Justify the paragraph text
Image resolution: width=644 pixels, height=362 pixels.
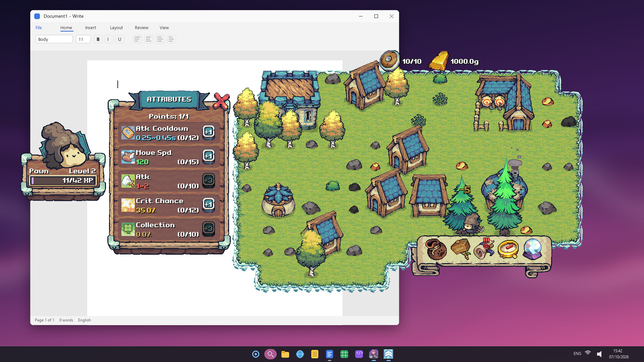171,39
